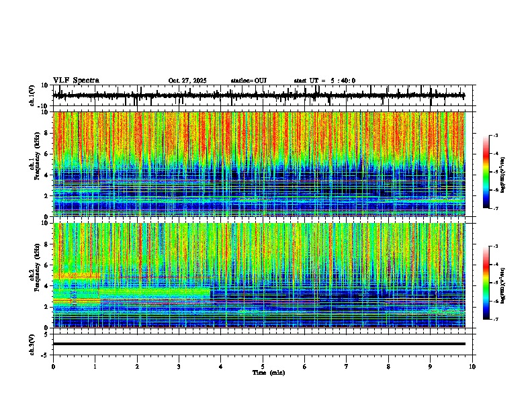This screenshot has height=411, width=532.
Task: Click the ch.1 voltage waveform trace
Action: tap(259, 95)
